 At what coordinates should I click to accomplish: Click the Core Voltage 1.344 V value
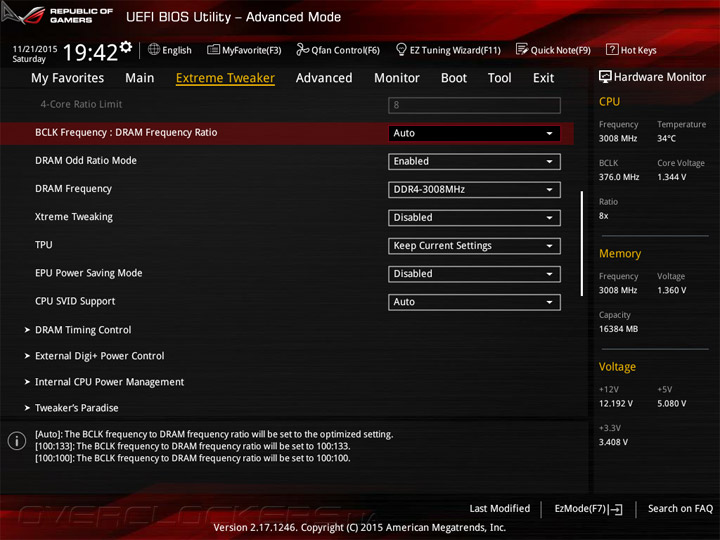click(671, 177)
